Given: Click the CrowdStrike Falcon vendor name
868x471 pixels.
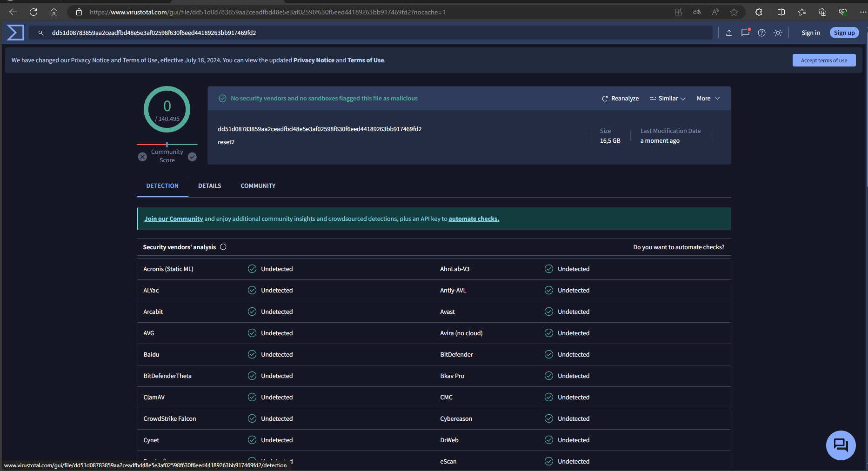Looking at the screenshot, I should click(x=170, y=418).
